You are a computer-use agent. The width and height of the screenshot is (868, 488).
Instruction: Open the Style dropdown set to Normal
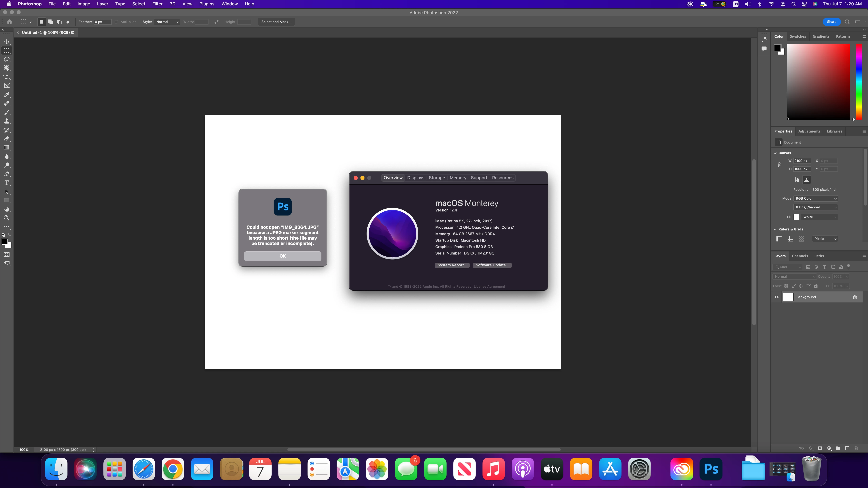click(167, 22)
